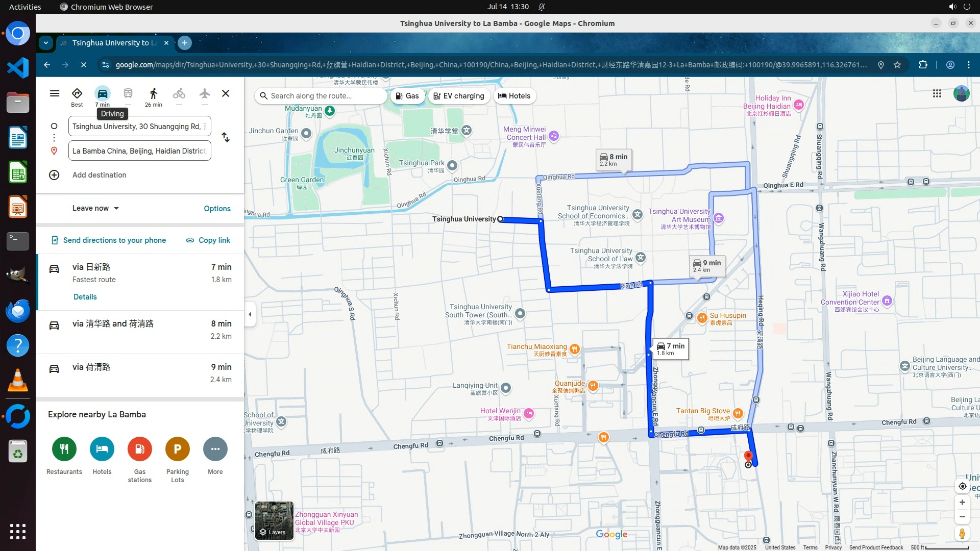980x551 pixels.
Task: Toggle the EV charging filter chip
Action: click(x=459, y=96)
